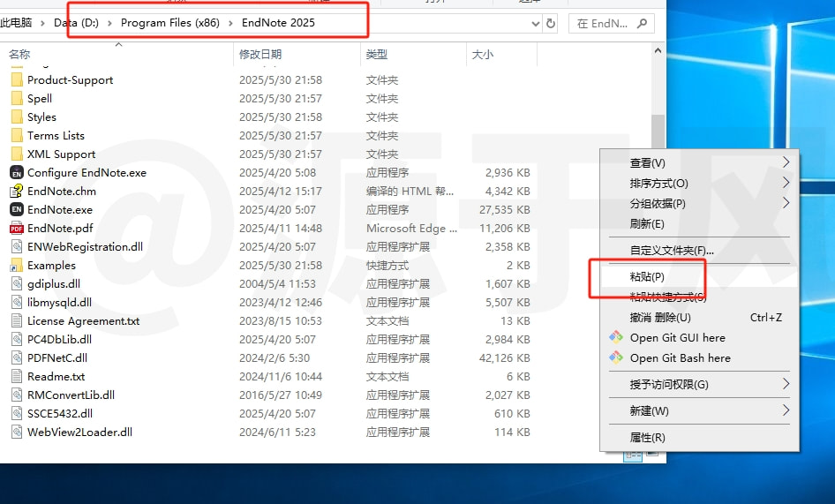This screenshot has width=835, height=504.
Task: Select the EndNote.chm help file icon
Action: click(17, 192)
